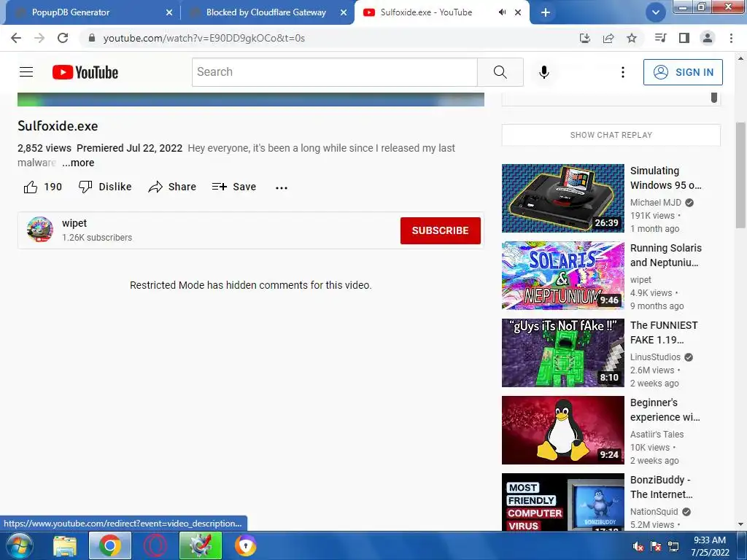Screen dimensions: 747x560
Task: Expand description with ...more
Action: click(78, 163)
